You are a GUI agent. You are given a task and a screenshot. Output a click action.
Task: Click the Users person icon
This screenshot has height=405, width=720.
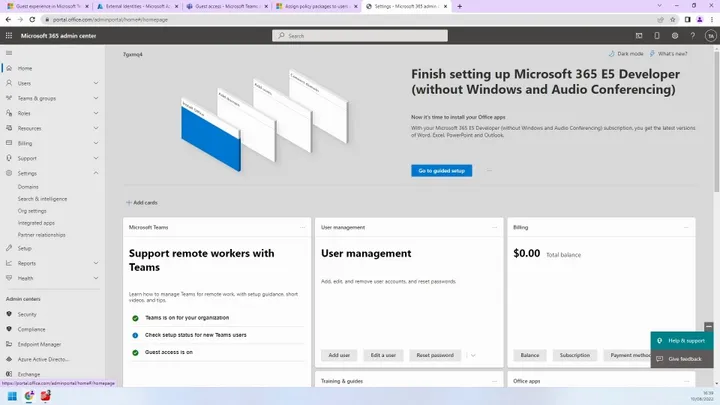(9, 83)
